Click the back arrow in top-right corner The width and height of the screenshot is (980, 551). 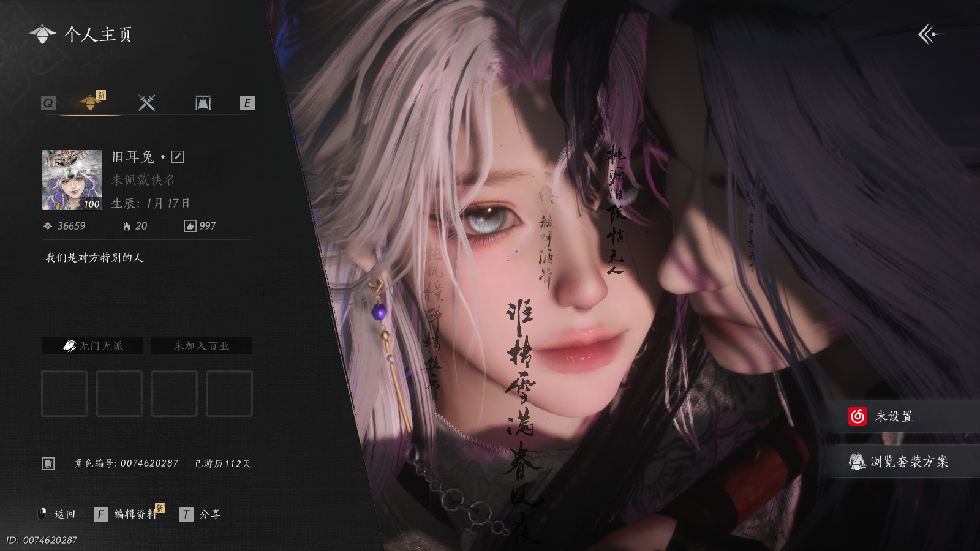tap(930, 34)
